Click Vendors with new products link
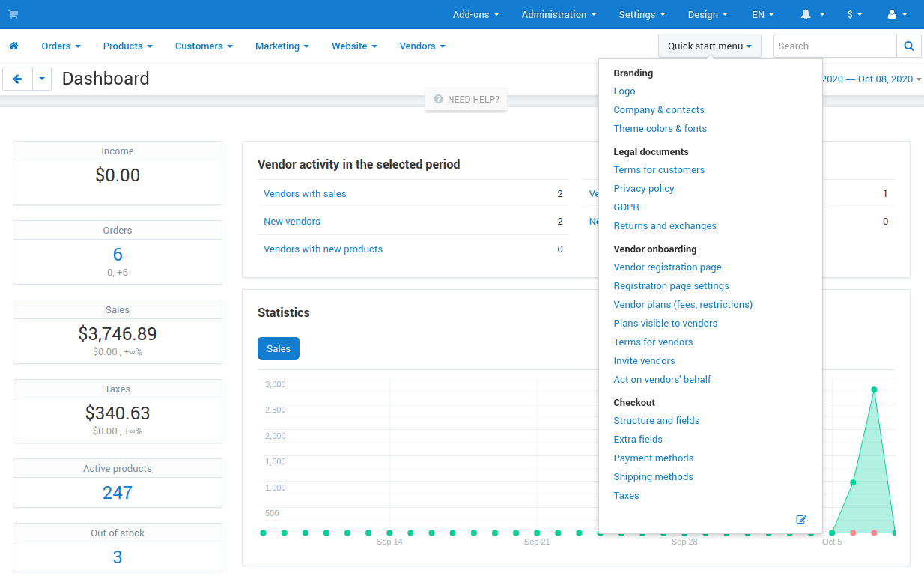 point(323,249)
